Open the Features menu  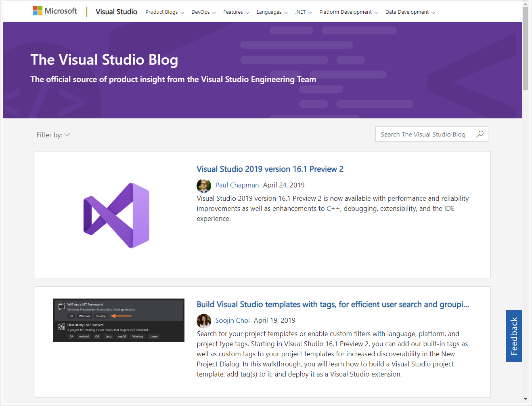click(236, 12)
